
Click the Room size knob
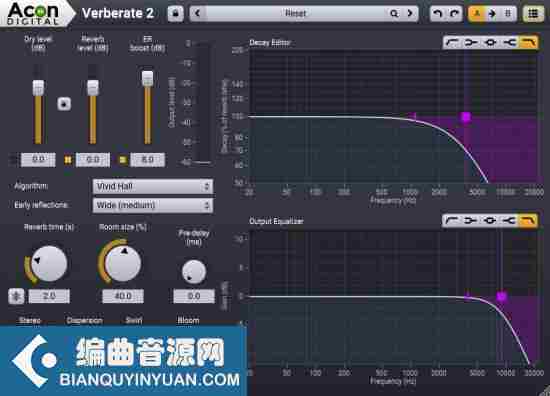tap(123, 263)
